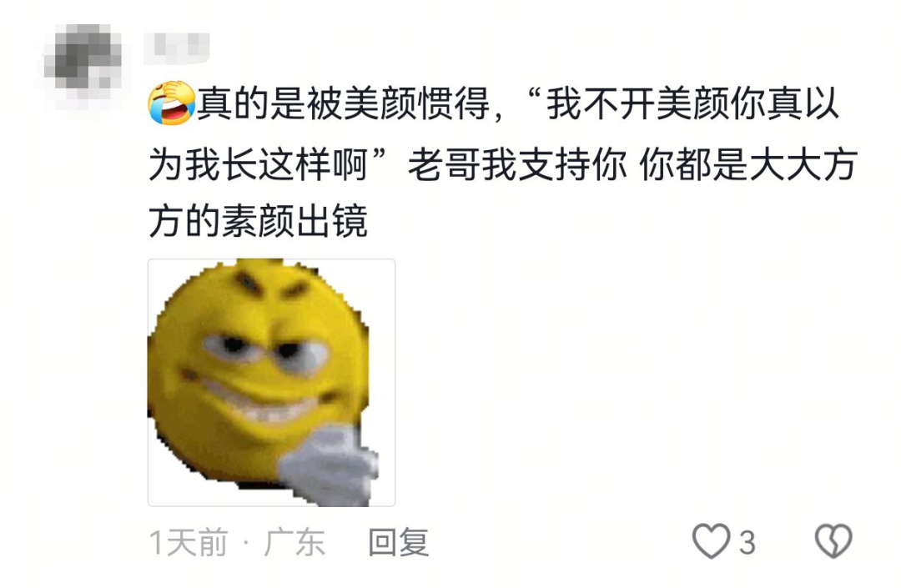
Task: Click the 1天前 timestamp
Action: pyautogui.click(x=189, y=543)
